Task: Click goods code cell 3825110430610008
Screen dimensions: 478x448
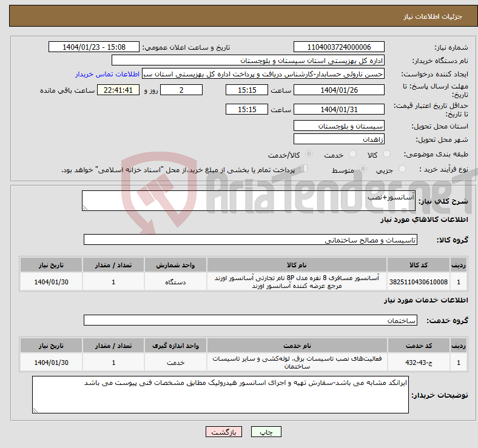Action: click(x=419, y=282)
